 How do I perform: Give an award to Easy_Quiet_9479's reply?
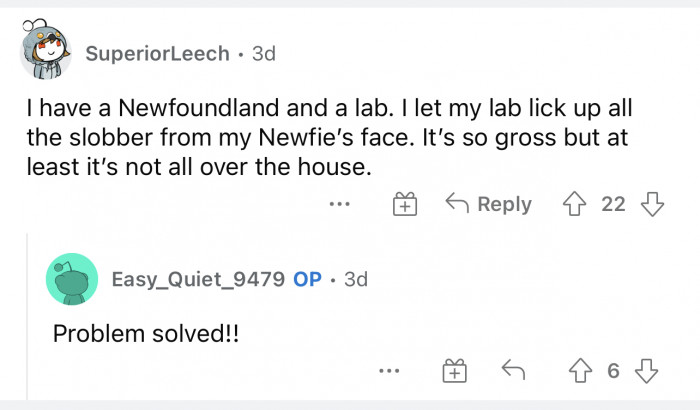click(x=455, y=372)
